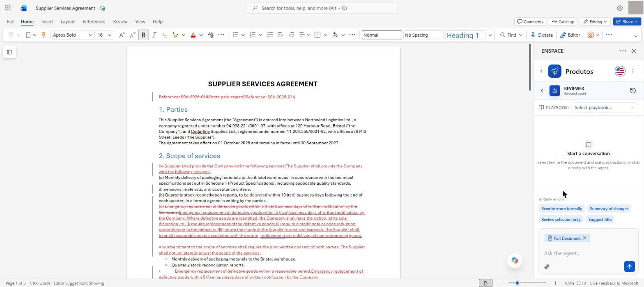Open the Editing mode menu
The image size is (644, 287).
coord(595,21)
